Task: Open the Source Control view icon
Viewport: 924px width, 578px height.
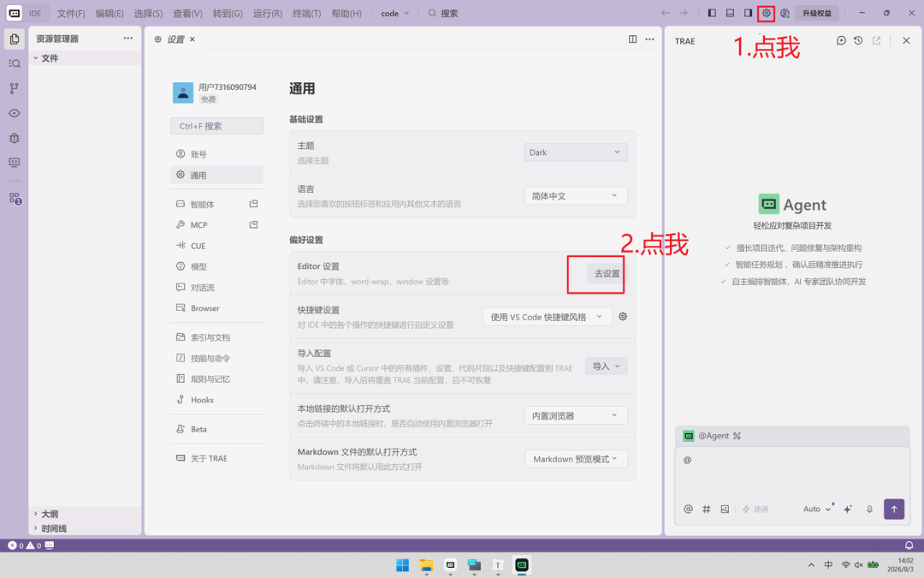Action: tap(15, 88)
